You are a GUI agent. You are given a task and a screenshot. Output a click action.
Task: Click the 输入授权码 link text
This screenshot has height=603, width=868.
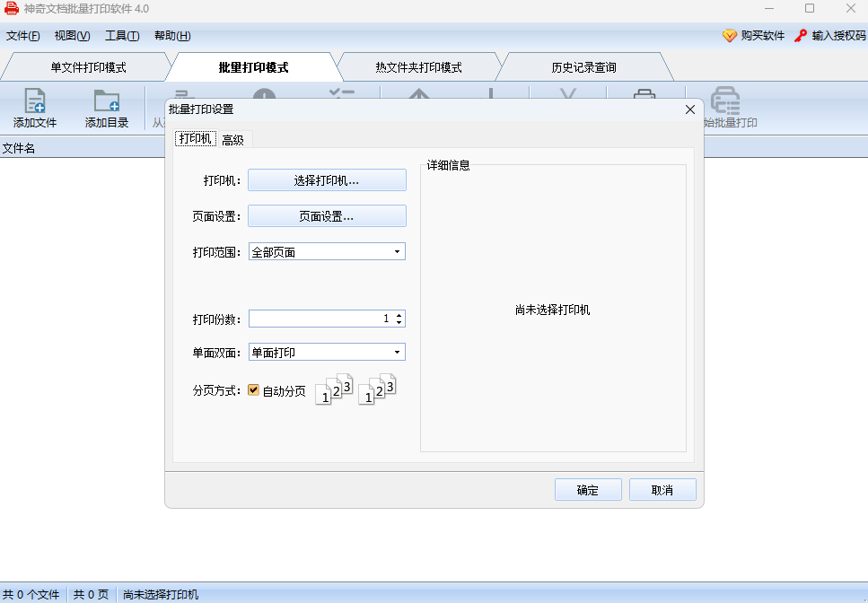pos(838,35)
